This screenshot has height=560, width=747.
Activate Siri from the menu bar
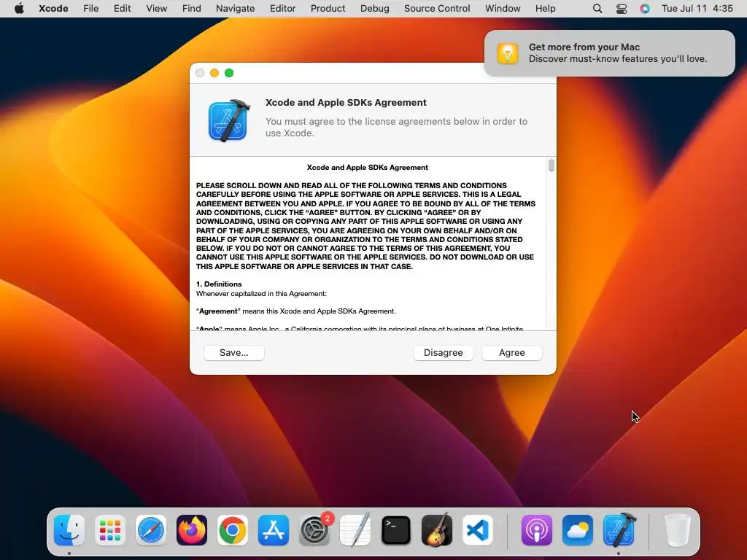[x=645, y=9]
